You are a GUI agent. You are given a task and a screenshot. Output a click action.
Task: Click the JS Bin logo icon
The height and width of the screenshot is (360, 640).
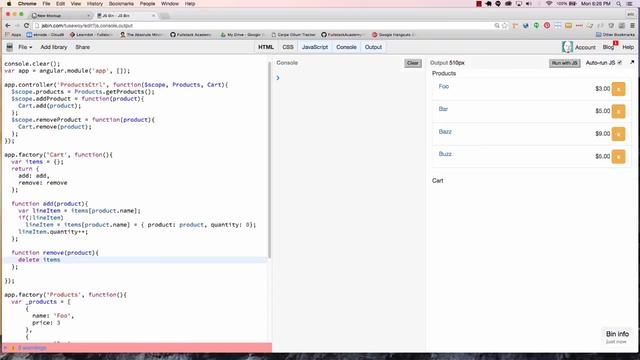[10, 47]
